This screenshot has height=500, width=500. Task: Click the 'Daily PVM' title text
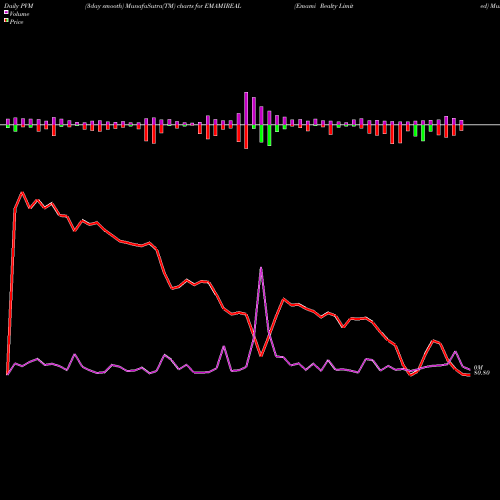pyautogui.click(x=19, y=6)
